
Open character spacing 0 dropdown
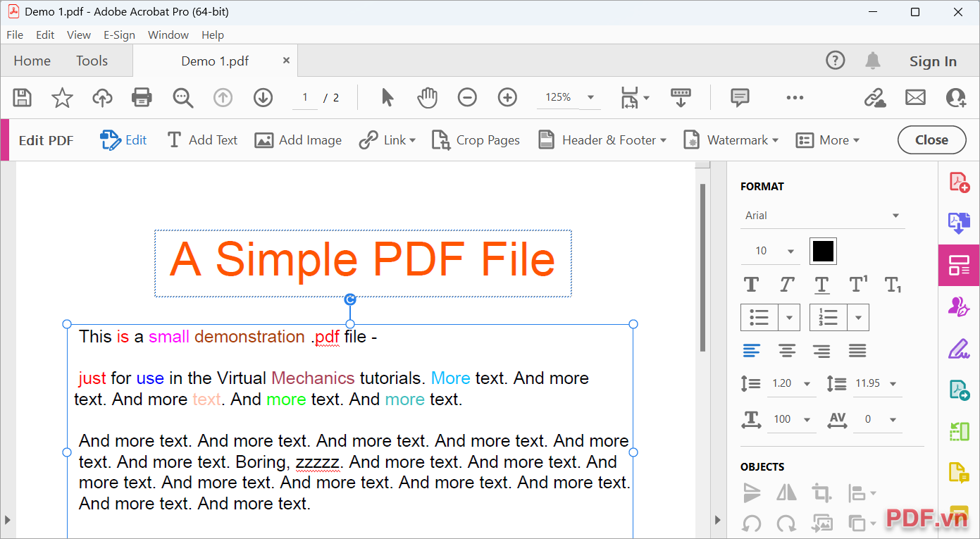(x=877, y=420)
